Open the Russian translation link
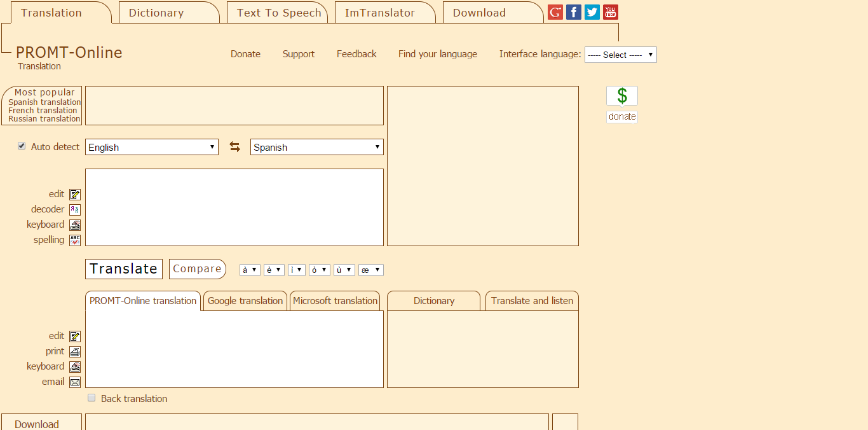 (44, 118)
